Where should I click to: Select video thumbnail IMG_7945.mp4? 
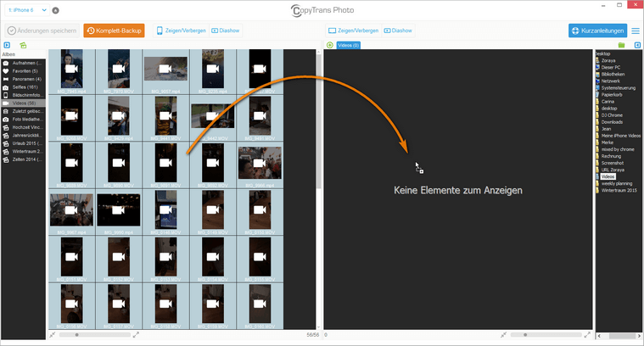point(72,70)
